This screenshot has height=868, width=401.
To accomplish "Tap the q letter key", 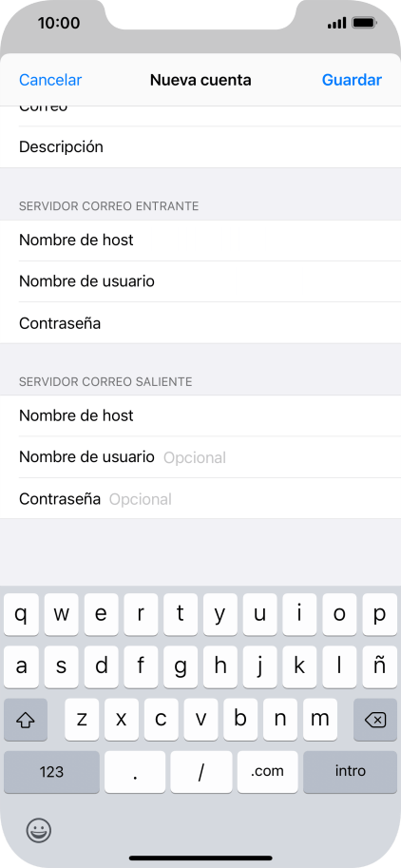I will pos(21,614).
